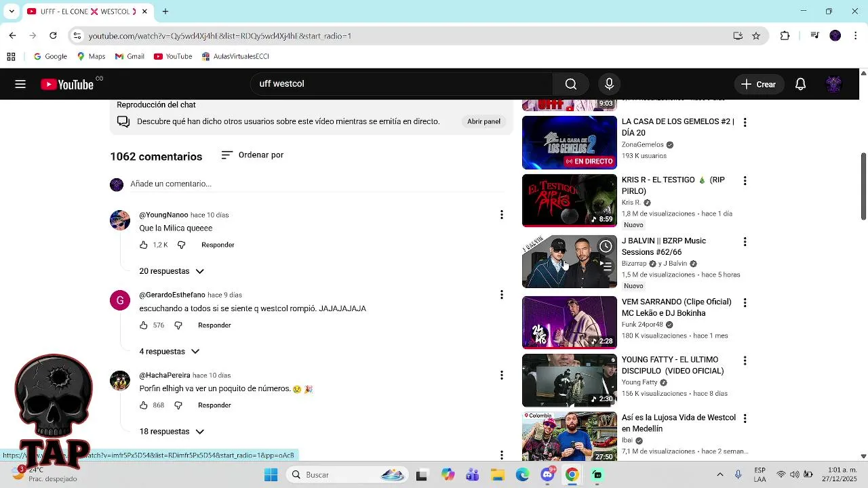Show hidden system tray icons

tap(720, 475)
